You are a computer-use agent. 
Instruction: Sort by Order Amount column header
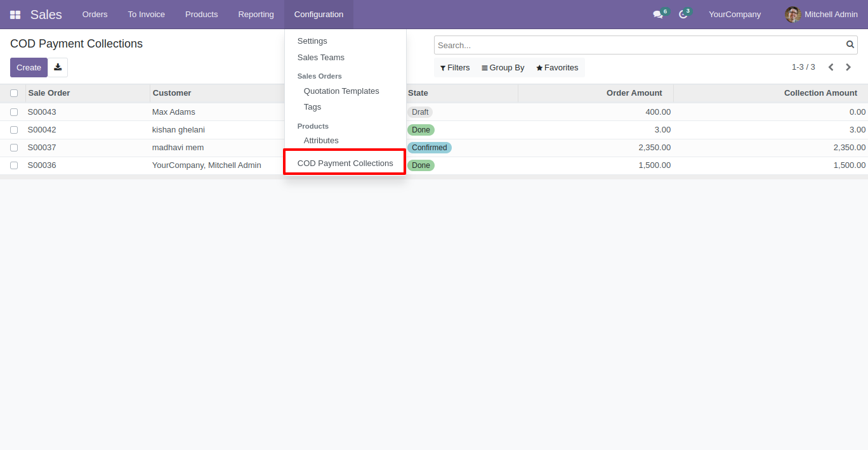[x=596, y=93]
